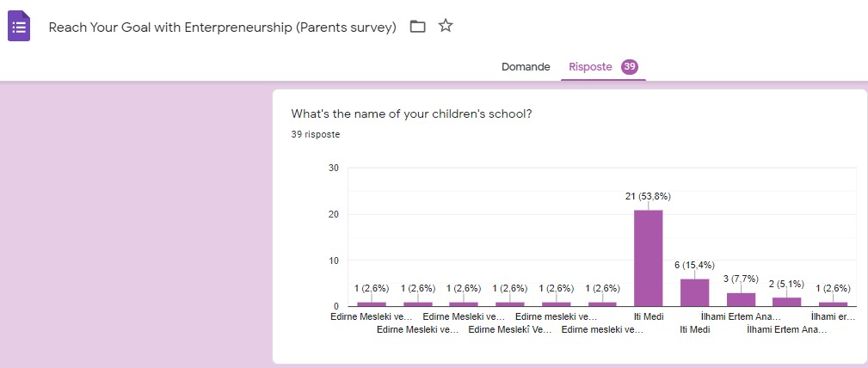Star this form with the star icon
Viewport: 868px width, 368px height.
446,26
